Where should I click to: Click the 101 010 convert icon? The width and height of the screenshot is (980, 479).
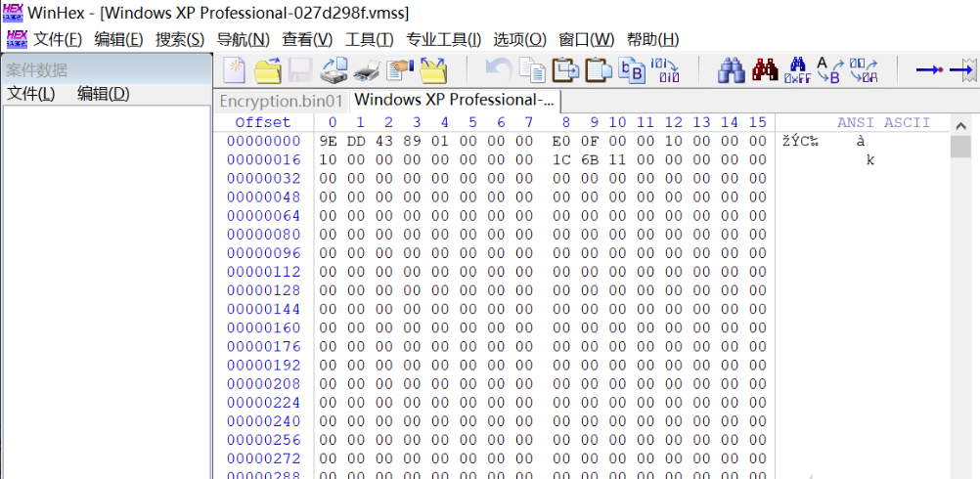pyautogui.click(x=665, y=70)
